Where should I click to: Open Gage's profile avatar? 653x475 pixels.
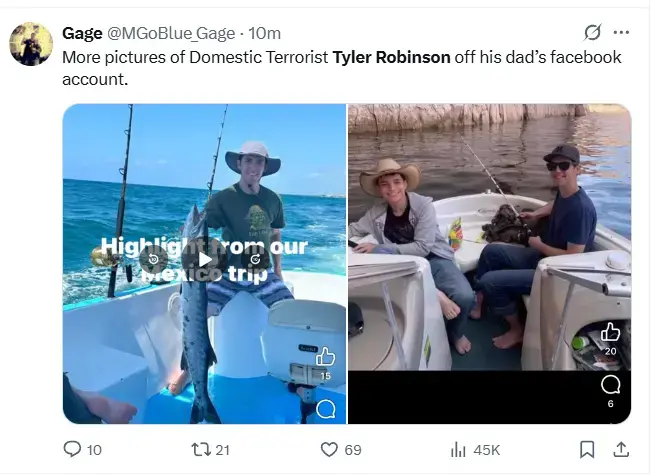point(31,44)
